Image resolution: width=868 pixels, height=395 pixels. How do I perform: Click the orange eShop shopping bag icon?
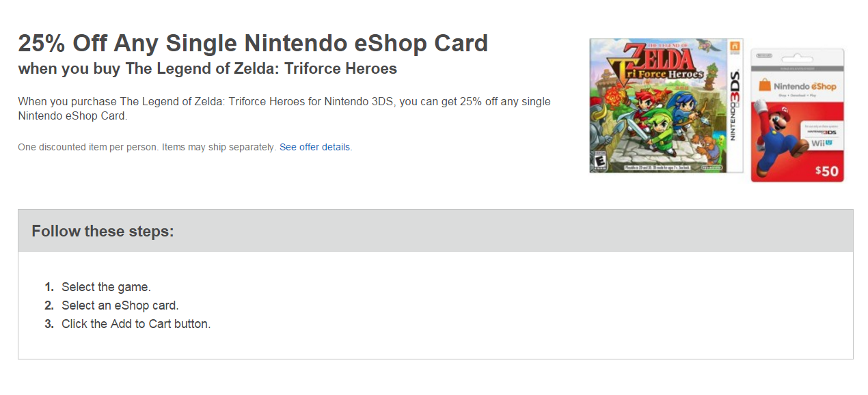[765, 86]
